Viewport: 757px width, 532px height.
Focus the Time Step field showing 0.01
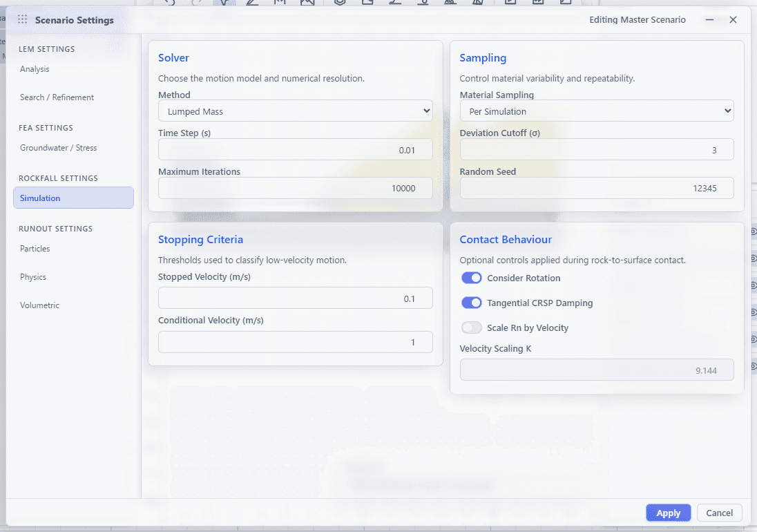(296, 150)
